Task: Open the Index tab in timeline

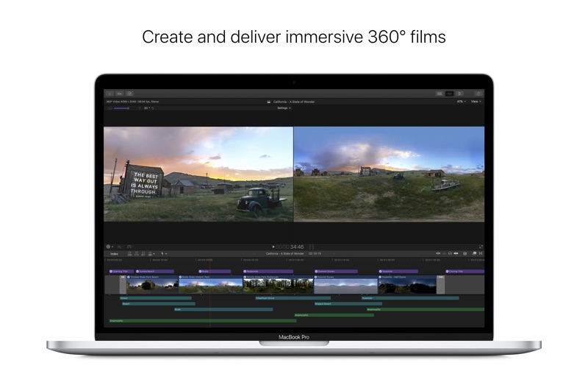Action: (114, 253)
